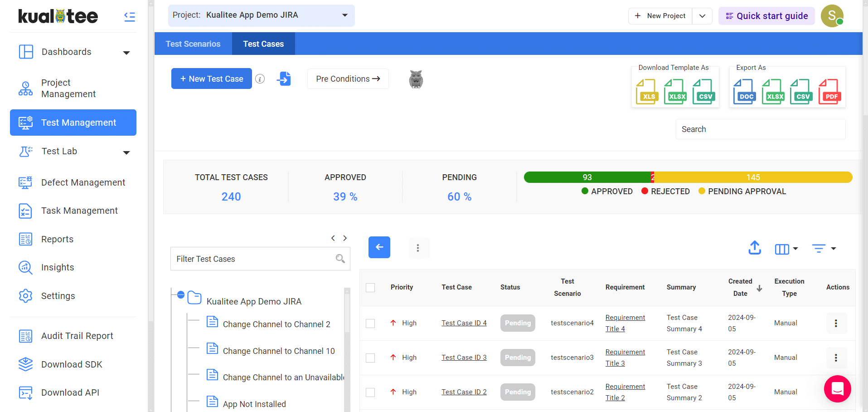Collapse the sidebar menu
Screen dimensions: 868x412
pyautogui.click(x=130, y=17)
